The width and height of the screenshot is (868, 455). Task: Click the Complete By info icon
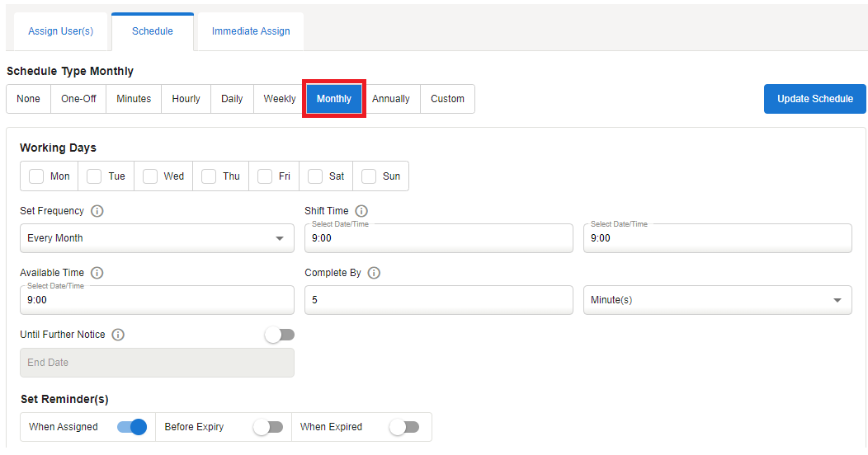(x=374, y=273)
